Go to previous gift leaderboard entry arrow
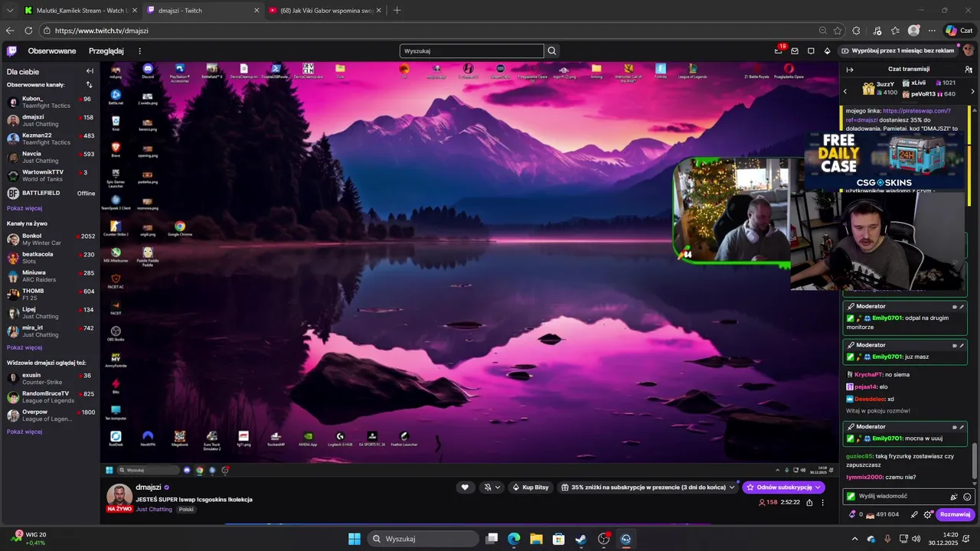This screenshot has width=980, height=551. point(845,91)
